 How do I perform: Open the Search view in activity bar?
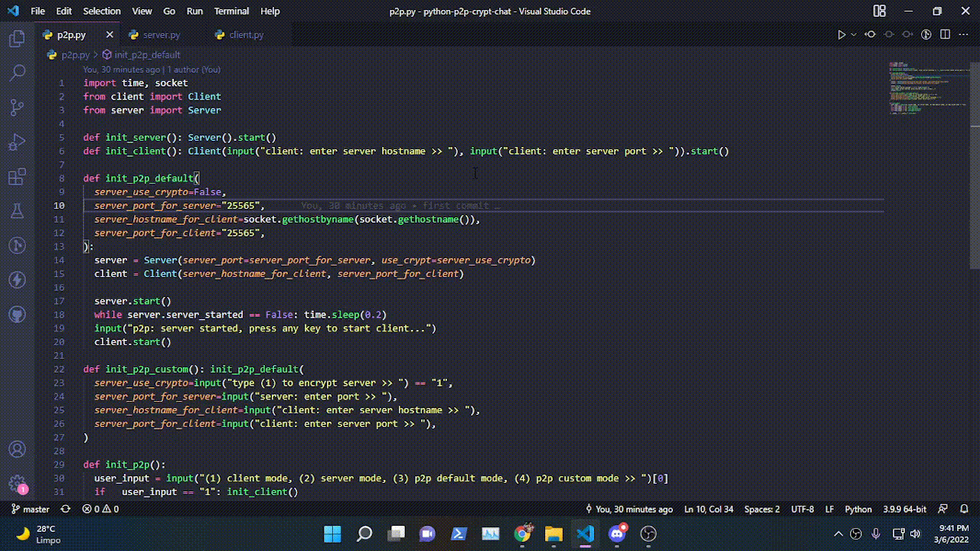click(x=17, y=73)
